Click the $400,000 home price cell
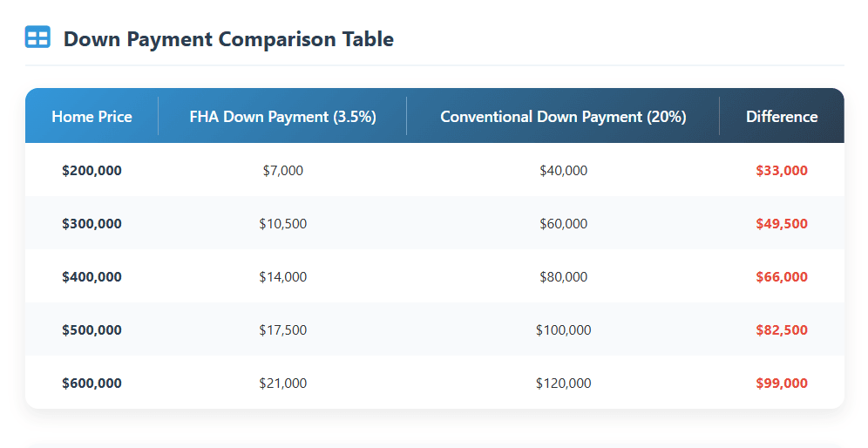This screenshot has width=868, height=448. 92,277
